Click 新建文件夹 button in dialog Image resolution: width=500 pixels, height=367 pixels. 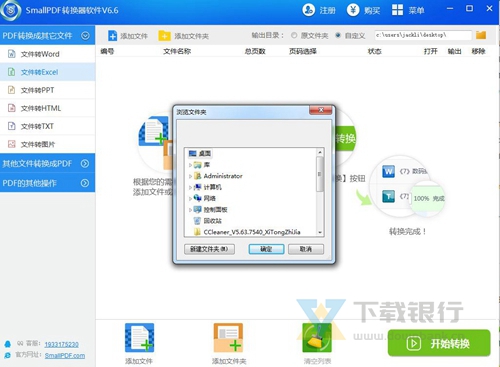(x=209, y=249)
